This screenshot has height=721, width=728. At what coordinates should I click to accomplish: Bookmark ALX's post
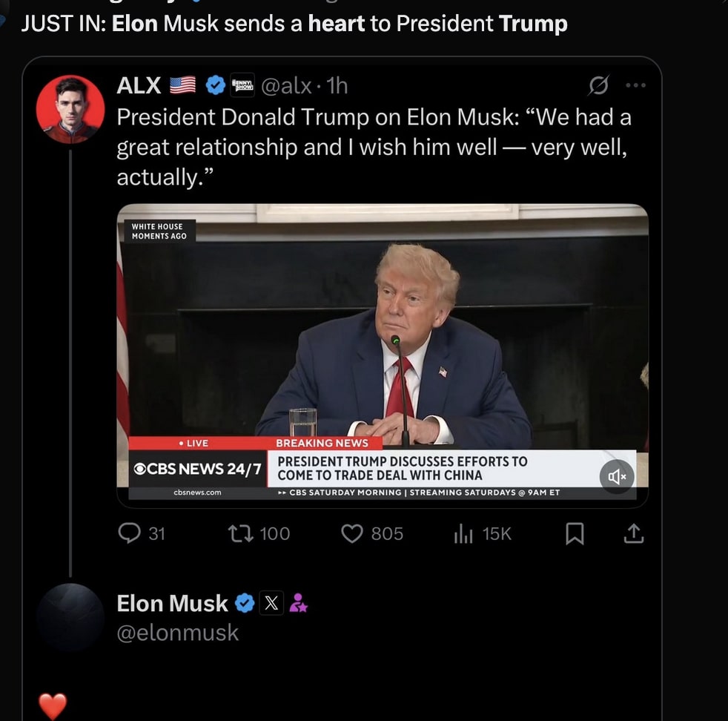point(575,534)
